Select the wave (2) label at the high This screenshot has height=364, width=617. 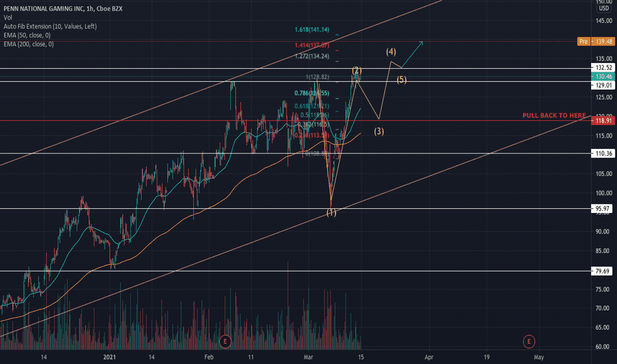click(357, 71)
